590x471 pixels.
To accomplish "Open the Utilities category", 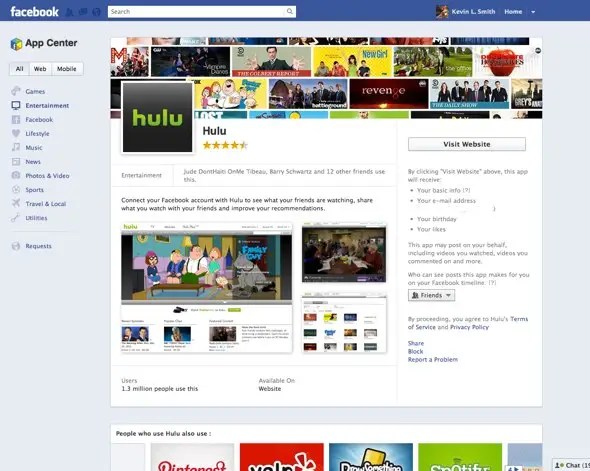I will (36, 218).
